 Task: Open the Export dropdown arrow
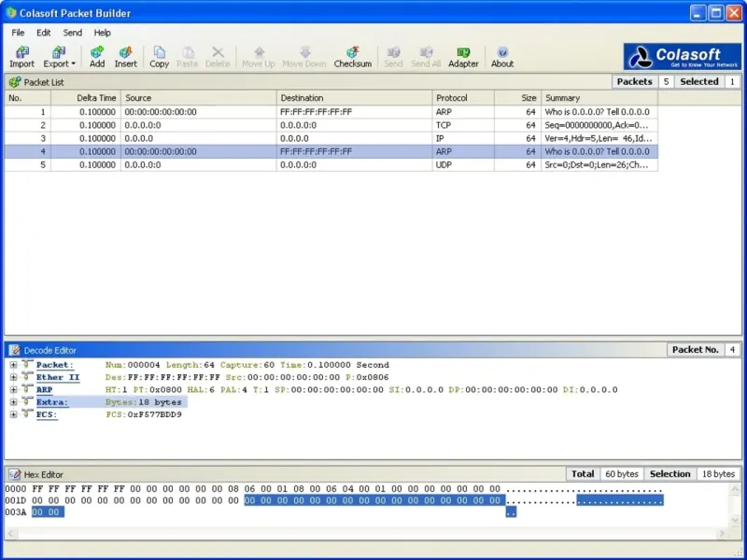[74, 64]
